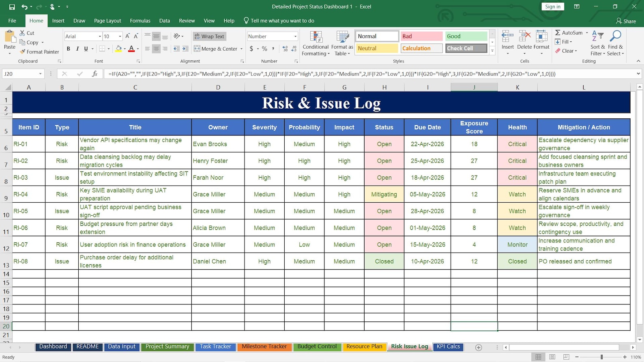This screenshot has width=644, height=362.
Task: Toggle center horizontal alignment
Action: point(156,49)
